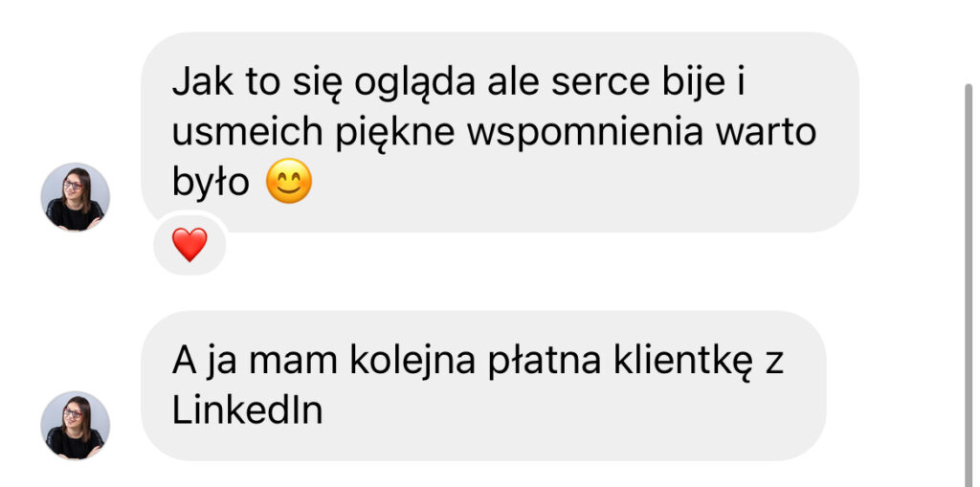Viewport: 980px width, 487px height.
Task: Open the profile avatar beside the LinkedIn message
Action: [x=75, y=426]
